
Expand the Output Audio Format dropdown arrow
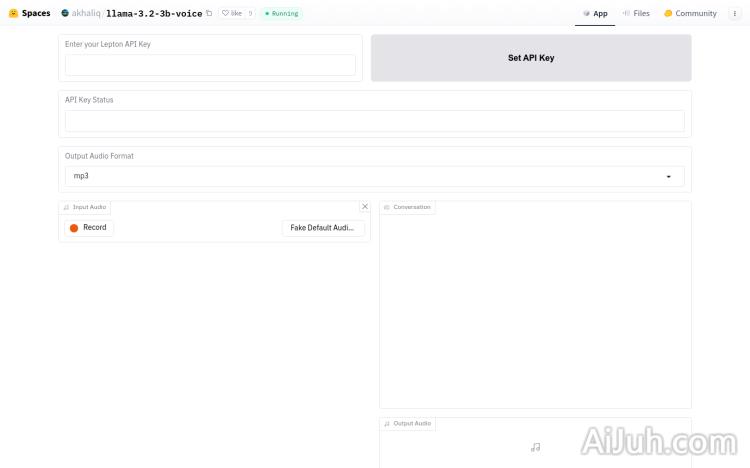(x=668, y=176)
